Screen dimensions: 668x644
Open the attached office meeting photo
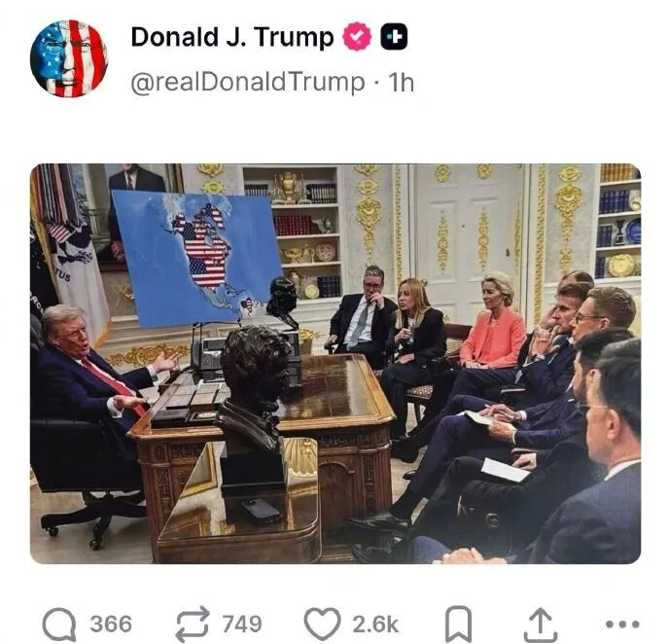(x=335, y=364)
